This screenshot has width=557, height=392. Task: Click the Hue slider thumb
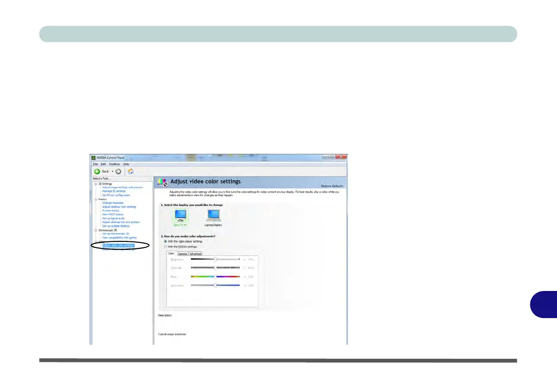pyautogui.click(x=215, y=276)
